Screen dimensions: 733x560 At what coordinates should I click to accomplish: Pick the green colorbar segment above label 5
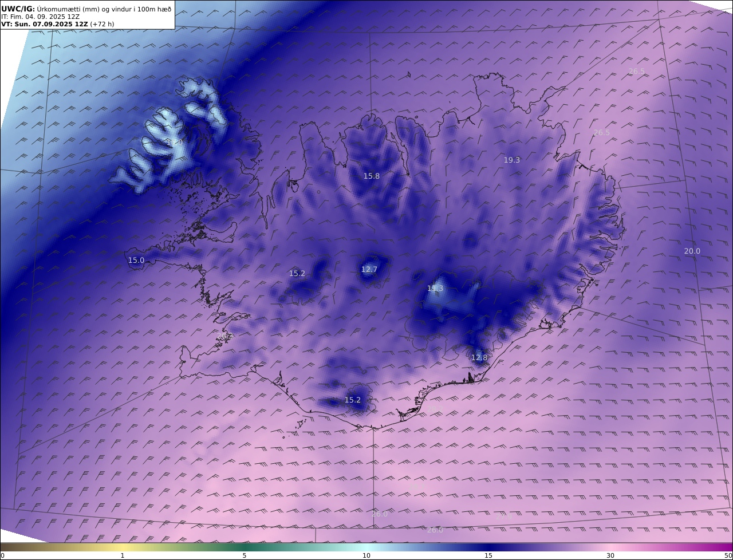245,547
